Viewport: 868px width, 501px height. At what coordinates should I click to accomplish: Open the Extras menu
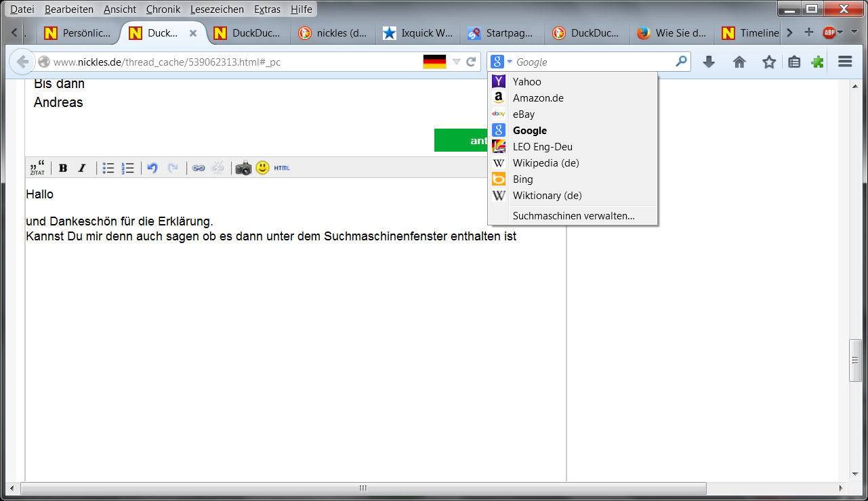point(267,9)
